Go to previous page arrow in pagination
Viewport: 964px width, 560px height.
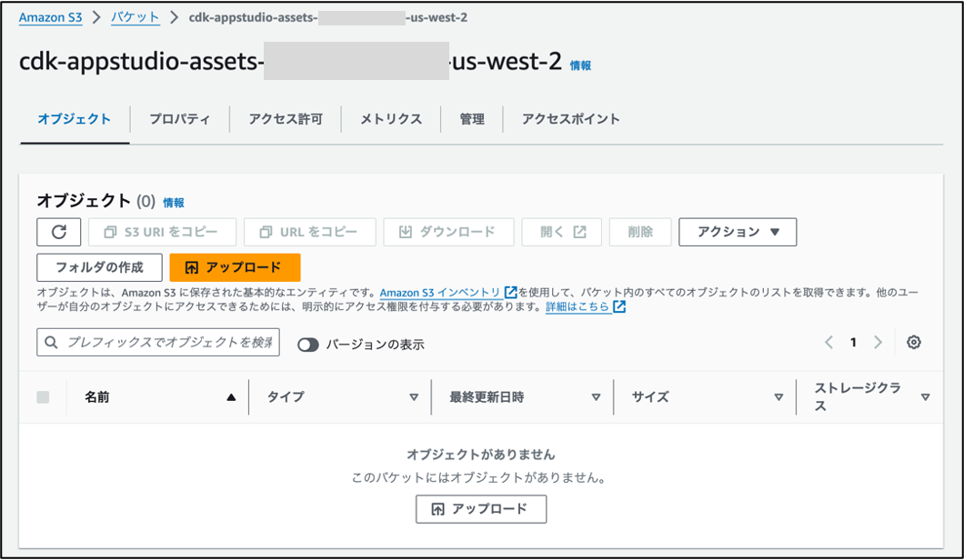coord(828,343)
